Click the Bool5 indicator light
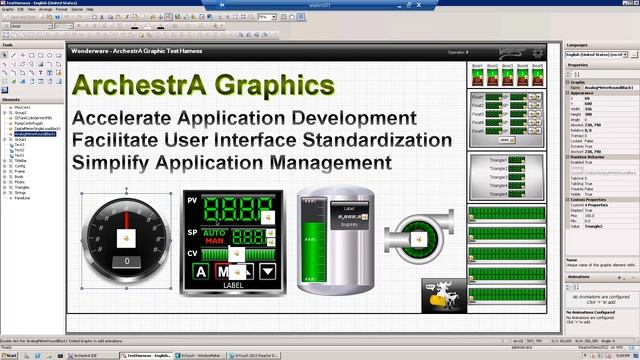The height and width of the screenshot is (360, 640). pyautogui.click(x=538, y=78)
